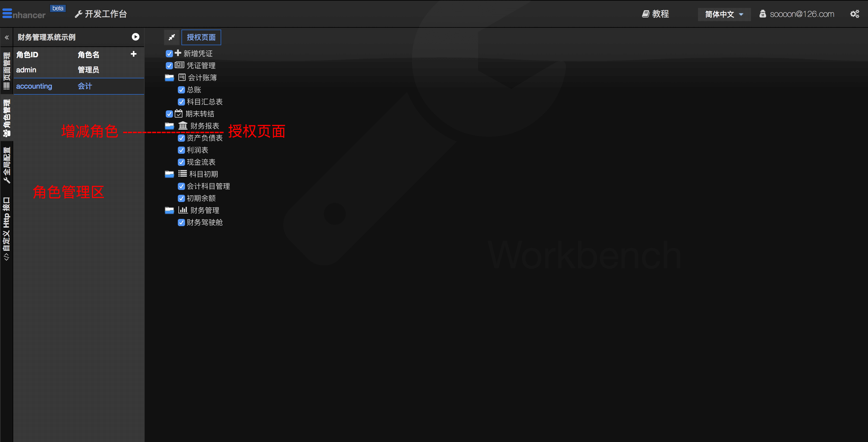Click the pin icon left of 授权页面
Viewport: 868px width, 442px height.
(x=171, y=37)
